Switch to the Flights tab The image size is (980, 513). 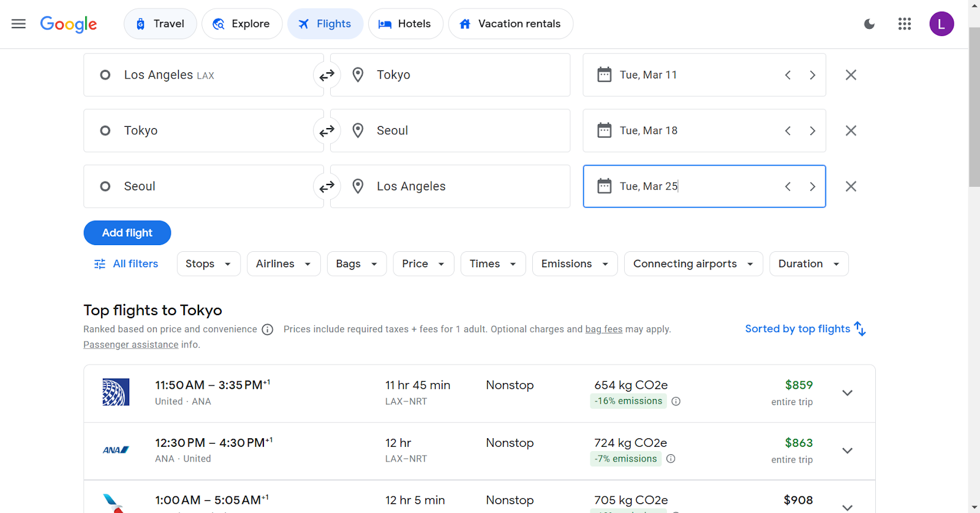325,24
